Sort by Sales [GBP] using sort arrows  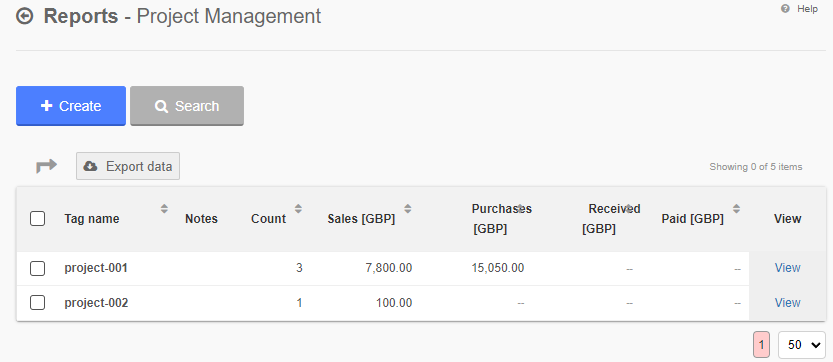(x=407, y=209)
